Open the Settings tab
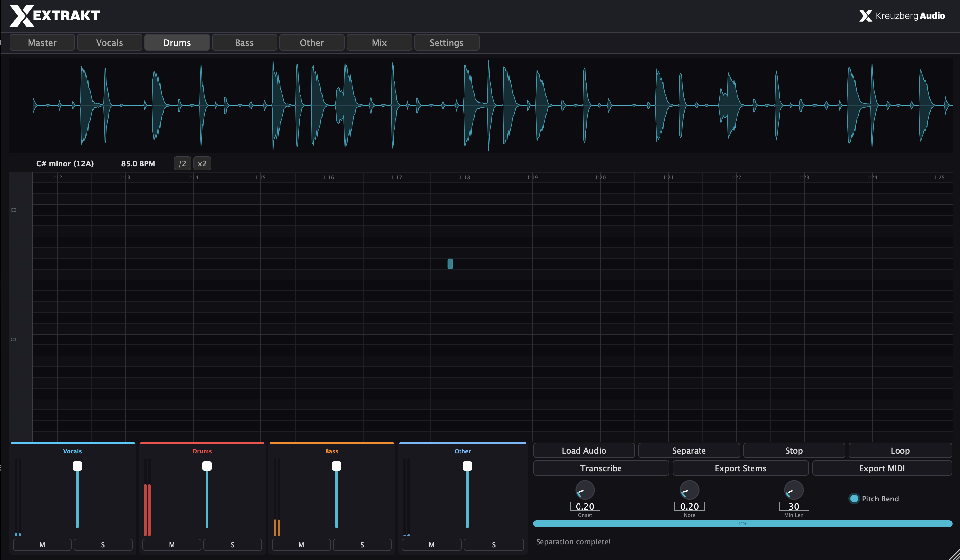Screen dimensions: 960x560 coord(447,42)
